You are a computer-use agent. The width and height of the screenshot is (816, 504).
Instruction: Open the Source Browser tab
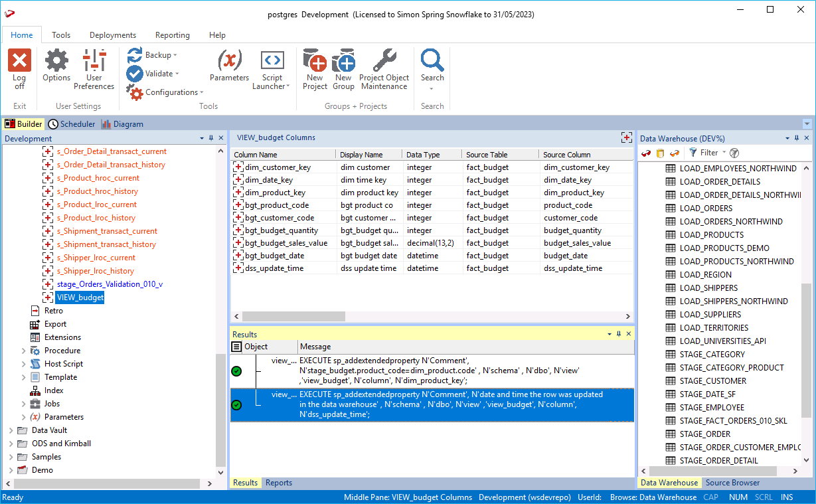click(x=732, y=483)
